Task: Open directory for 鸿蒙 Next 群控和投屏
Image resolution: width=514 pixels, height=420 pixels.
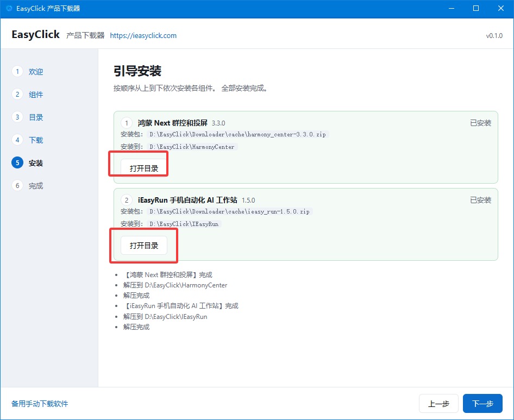Action: (x=144, y=168)
